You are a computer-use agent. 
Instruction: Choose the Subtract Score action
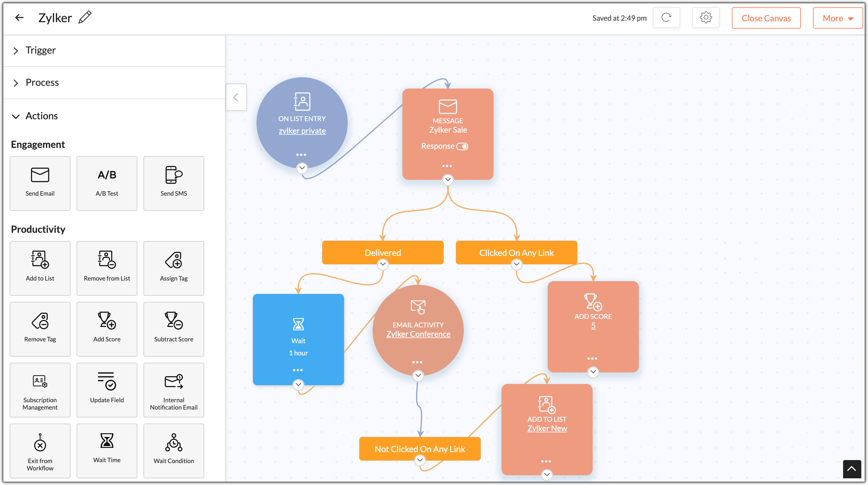point(174,329)
